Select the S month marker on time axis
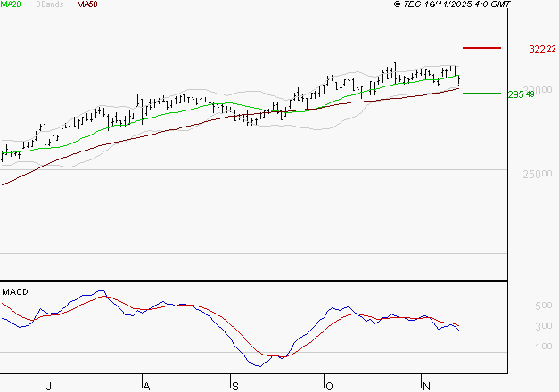This screenshot has width=559, height=392. click(234, 384)
